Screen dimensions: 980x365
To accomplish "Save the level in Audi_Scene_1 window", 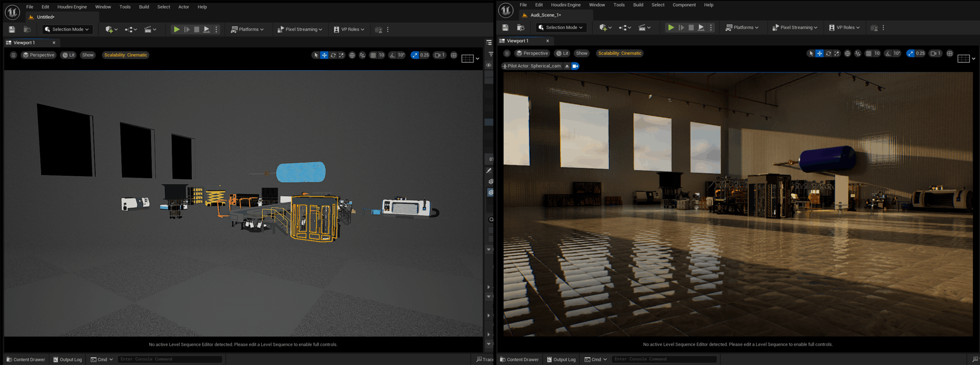I will tap(506, 28).
